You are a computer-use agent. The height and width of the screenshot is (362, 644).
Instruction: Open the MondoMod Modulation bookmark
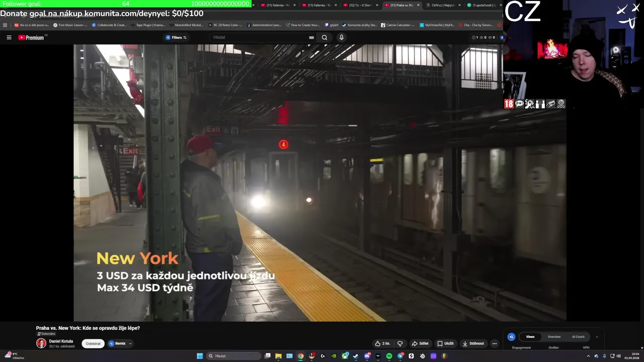click(x=186, y=25)
